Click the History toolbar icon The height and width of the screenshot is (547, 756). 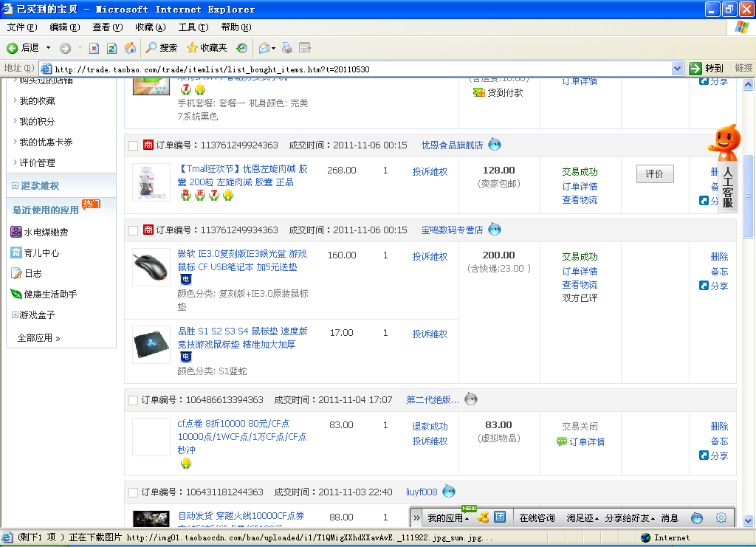click(242, 48)
